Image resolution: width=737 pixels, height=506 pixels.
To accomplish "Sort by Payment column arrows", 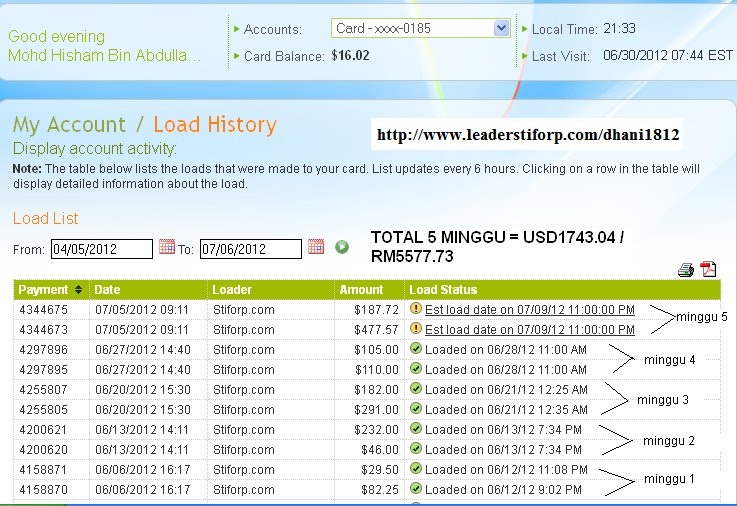I will click(x=78, y=289).
